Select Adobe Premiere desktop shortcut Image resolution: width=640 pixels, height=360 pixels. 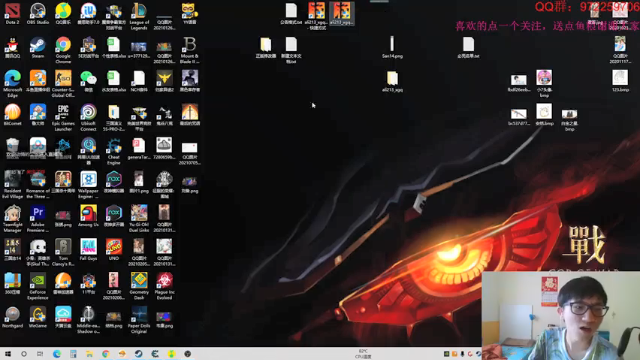[x=38, y=219]
